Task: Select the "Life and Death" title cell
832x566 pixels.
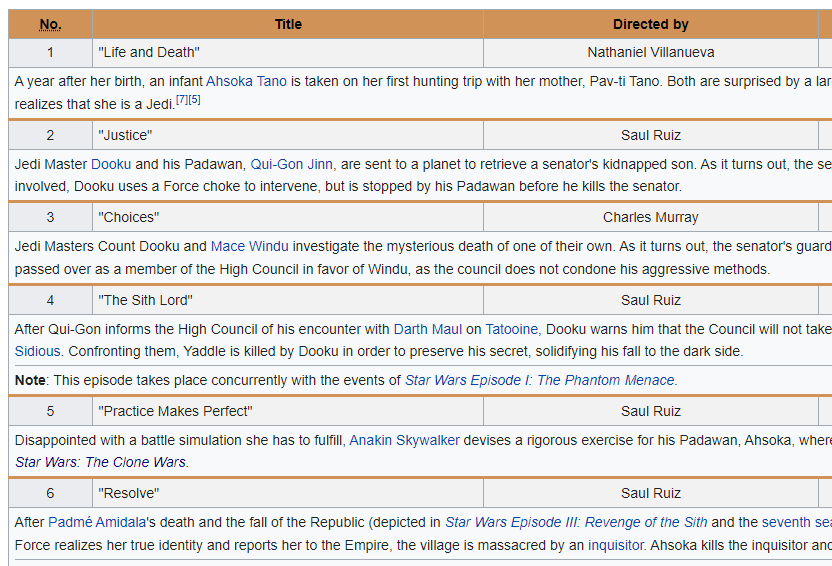Action: [288, 53]
